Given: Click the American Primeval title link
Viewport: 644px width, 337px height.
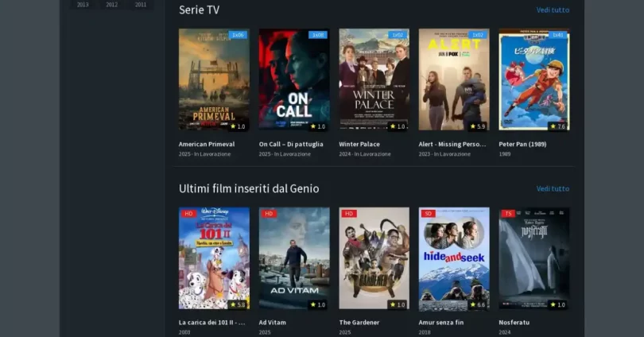Looking at the screenshot, I should [207, 144].
